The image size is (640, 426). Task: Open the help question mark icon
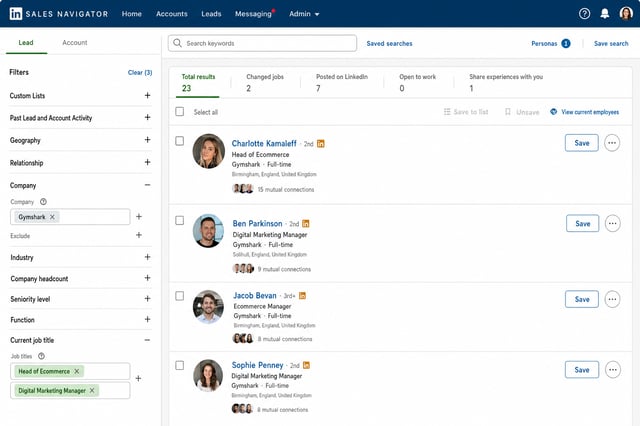tap(584, 13)
